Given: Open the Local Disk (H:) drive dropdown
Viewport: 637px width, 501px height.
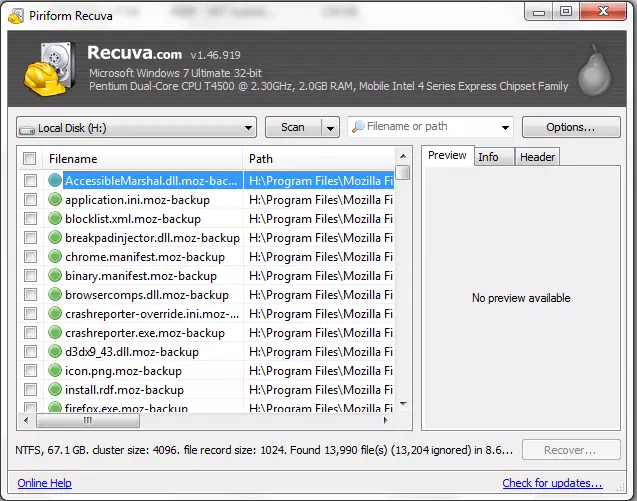Looking at the screenshot, I should pyautogui.click(x=136, y=128).
